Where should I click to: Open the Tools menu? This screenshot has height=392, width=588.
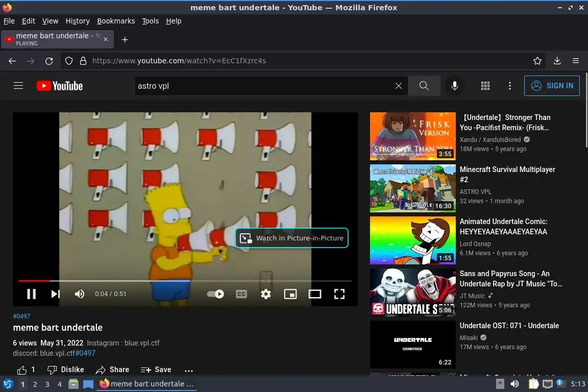coord(151,21)
